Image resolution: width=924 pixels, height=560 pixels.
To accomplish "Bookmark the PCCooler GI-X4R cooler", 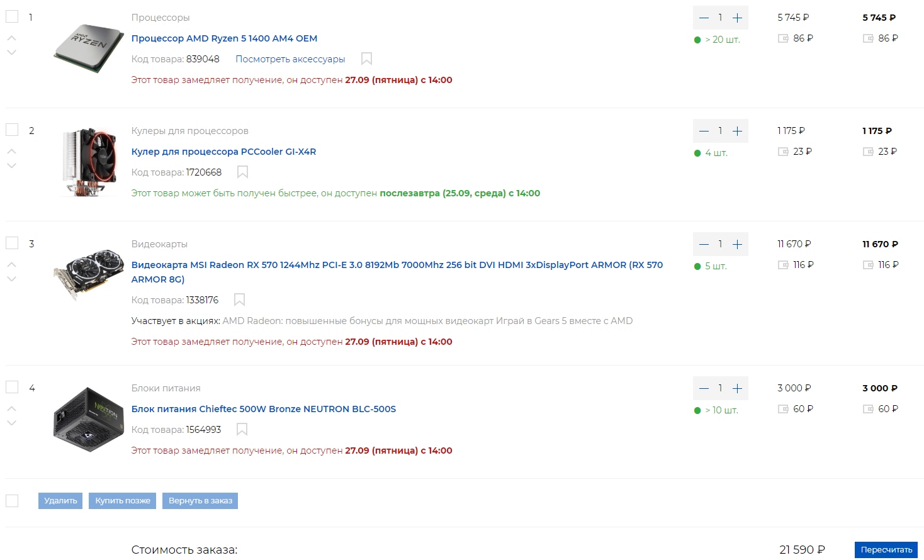I will (x=242, y=172).
